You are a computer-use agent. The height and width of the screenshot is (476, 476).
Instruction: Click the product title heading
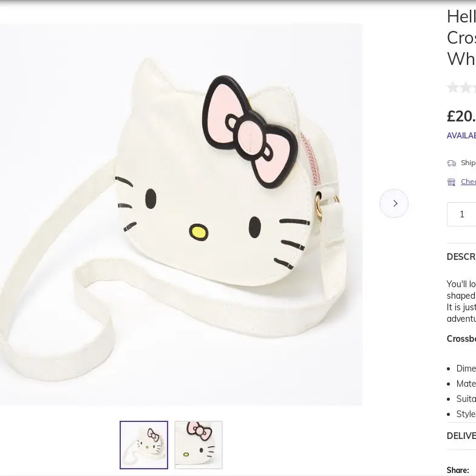coord(461,38)
